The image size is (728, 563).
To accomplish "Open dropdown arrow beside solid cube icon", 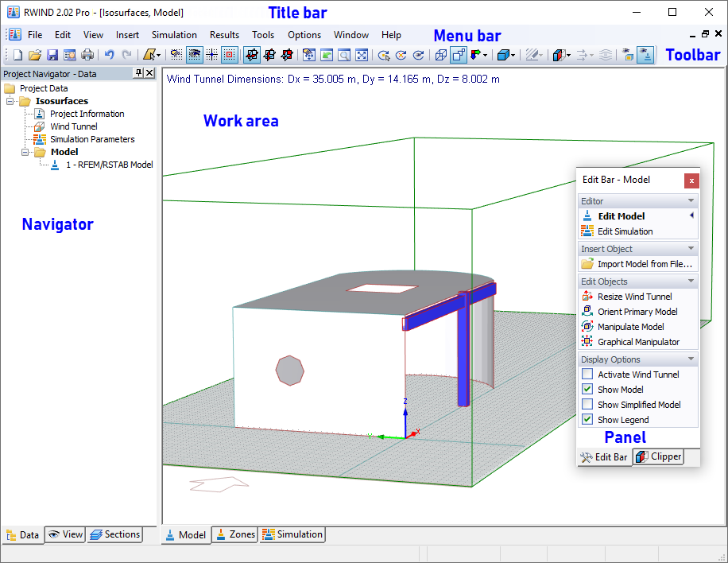I will (x=513, y=56).
